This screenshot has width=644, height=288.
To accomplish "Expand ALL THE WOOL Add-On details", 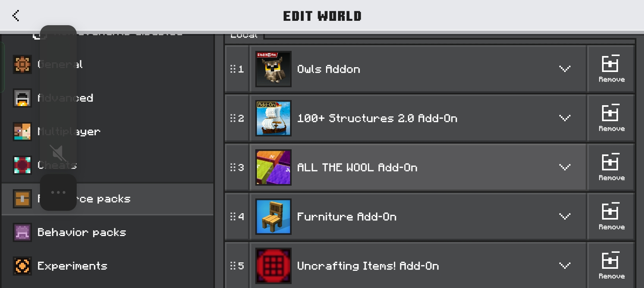I will (564, 167).
